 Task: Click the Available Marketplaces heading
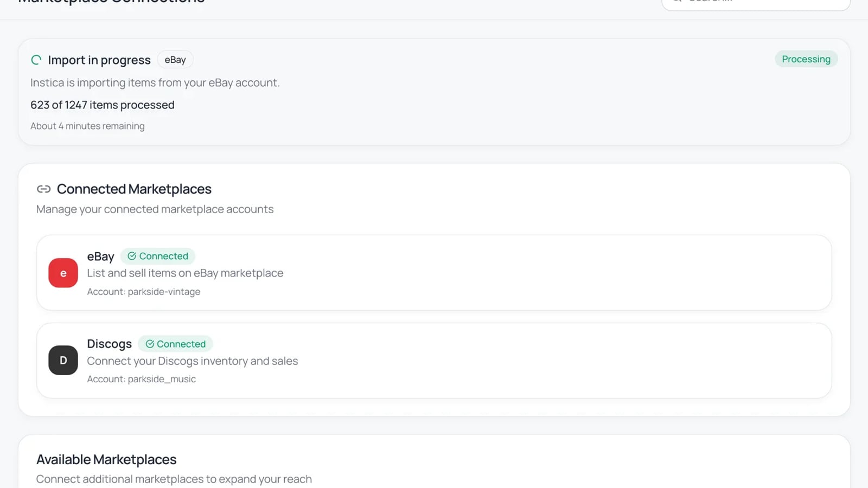106,459
